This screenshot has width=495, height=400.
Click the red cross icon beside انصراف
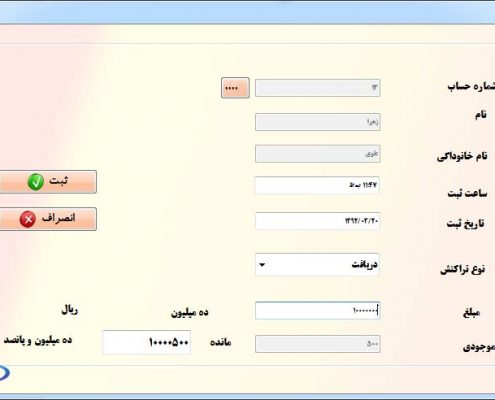click(28, 219)
